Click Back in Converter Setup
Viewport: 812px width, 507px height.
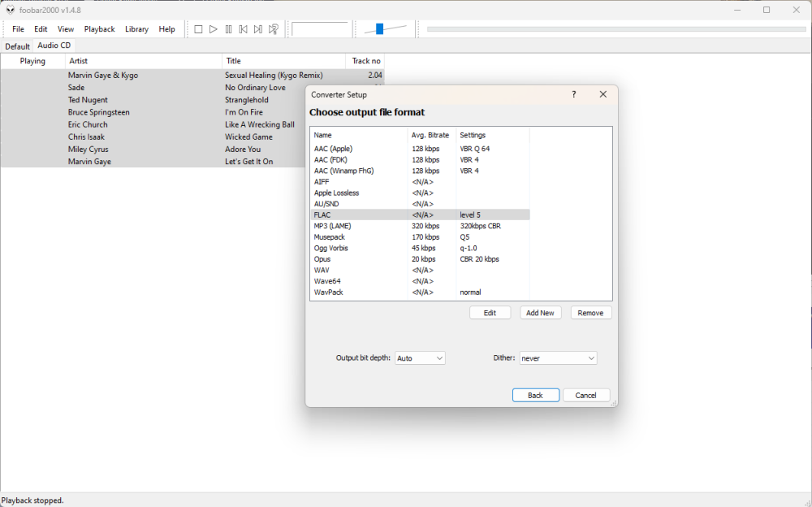pyautogui.click(x=535, y=395)
